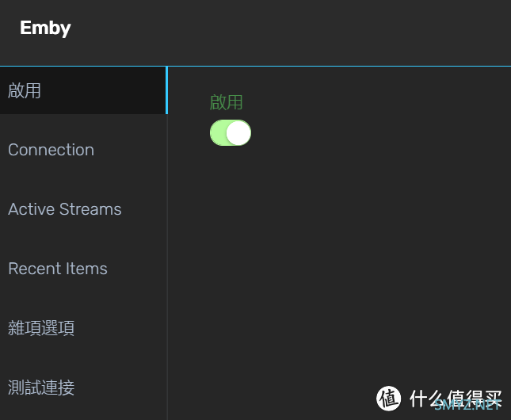Click the round 值 watermark logo
Viewport: 511px width, 420px height.
(388, 398)
